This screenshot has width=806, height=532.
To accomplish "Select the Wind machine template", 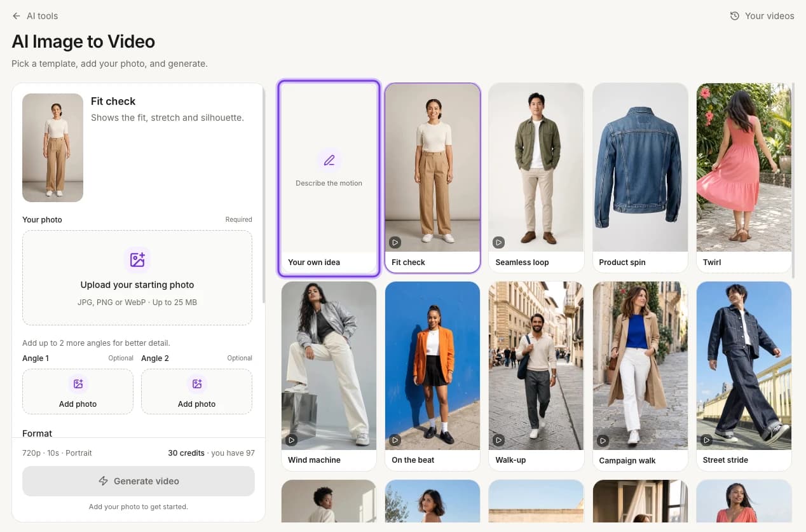I will (329, 376).
